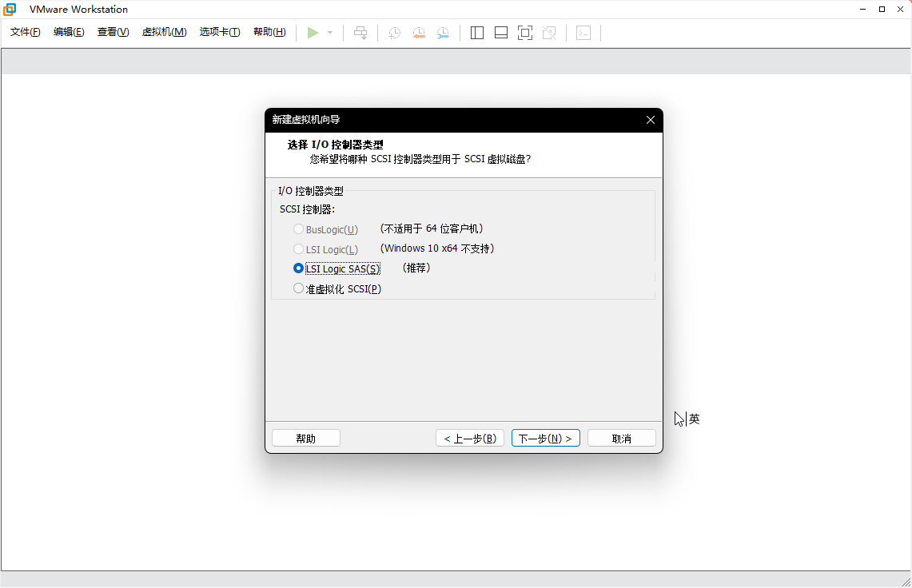Select the BusLogic(U) radio button
912x588 pixels.
(x=298, y=229)
